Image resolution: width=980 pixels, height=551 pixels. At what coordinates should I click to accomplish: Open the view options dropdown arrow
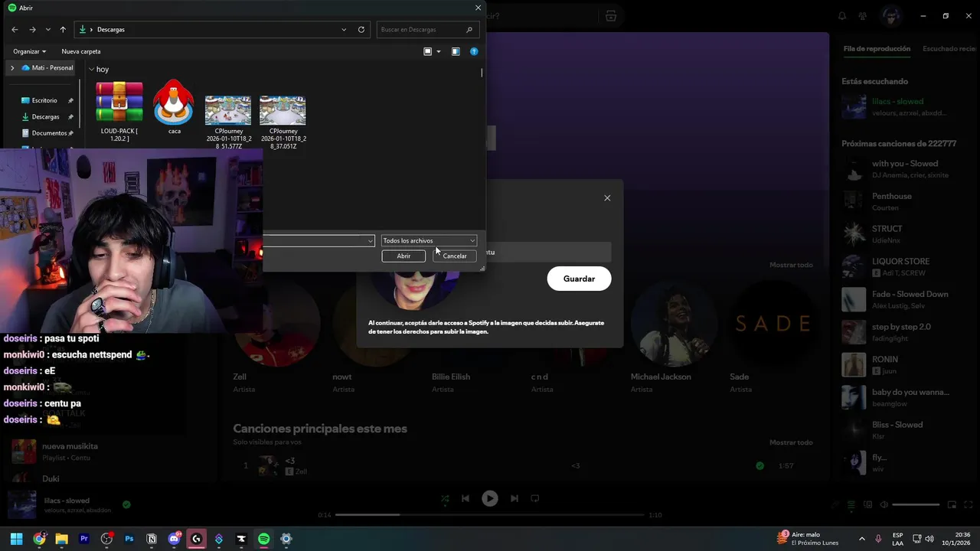point(439,51)
